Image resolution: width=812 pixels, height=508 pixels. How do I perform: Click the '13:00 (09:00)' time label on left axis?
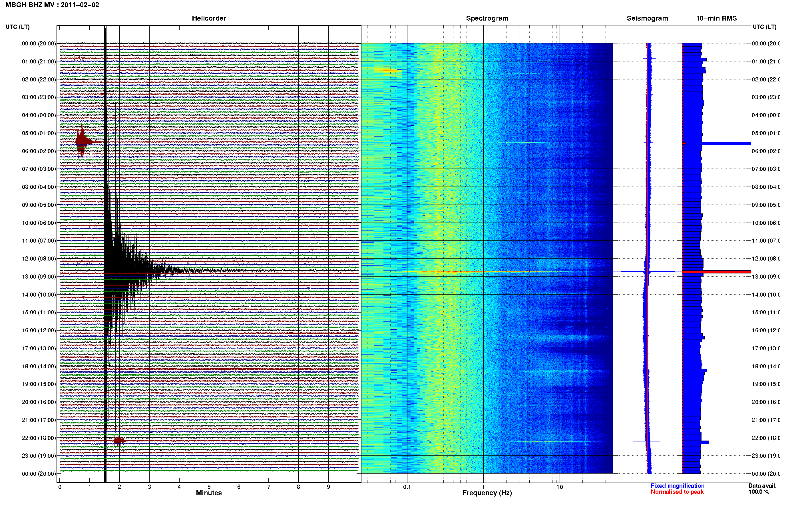pos(39,277)
